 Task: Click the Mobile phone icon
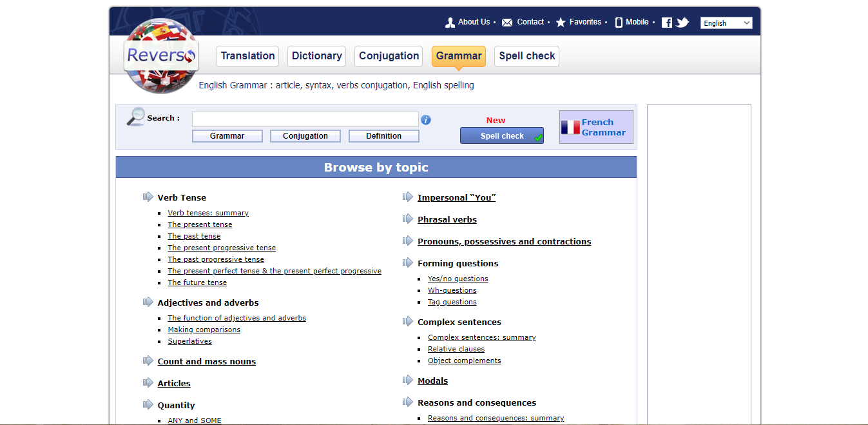(x=619, y=23)
